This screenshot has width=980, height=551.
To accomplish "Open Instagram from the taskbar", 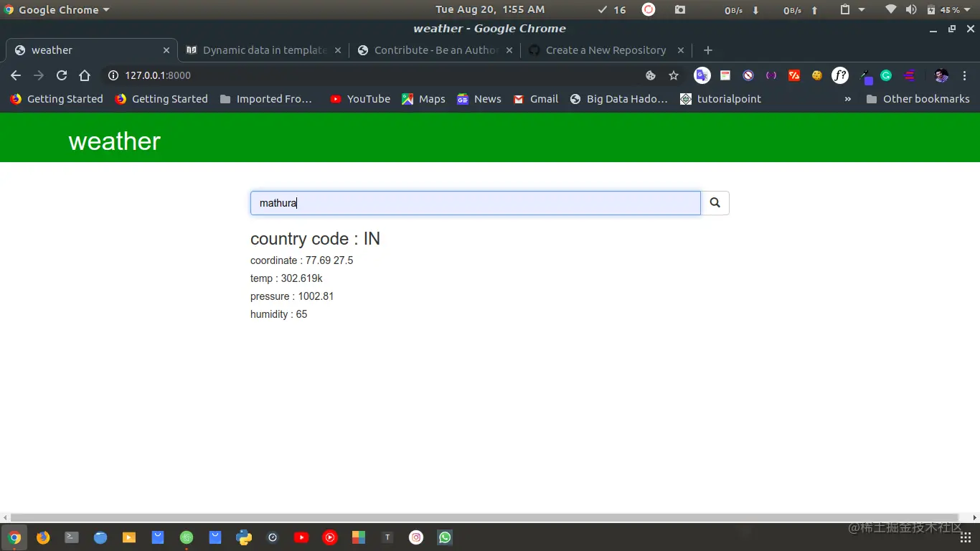I will click(x=416, y=537).
